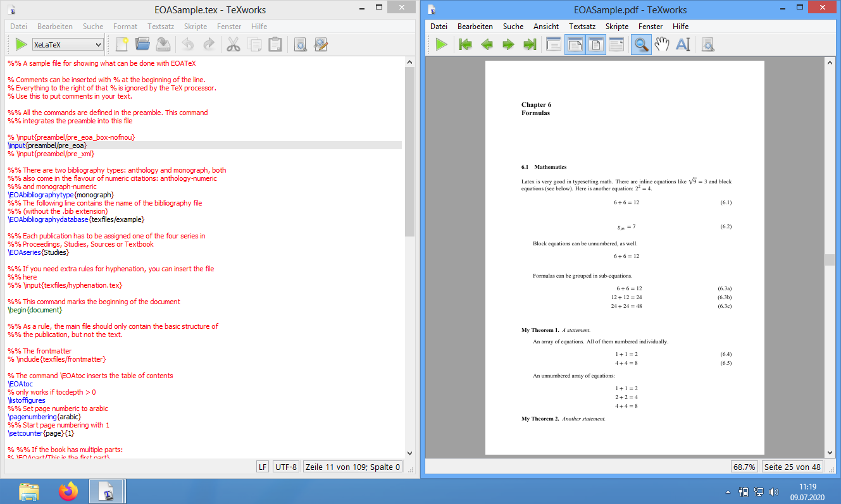Open the Suche menu in the PDF window

coord(513,27)
